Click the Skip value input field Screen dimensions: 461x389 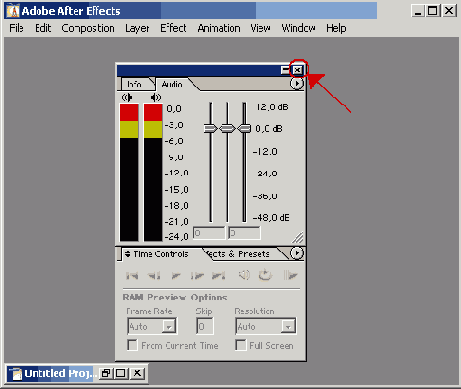point(205,326)
